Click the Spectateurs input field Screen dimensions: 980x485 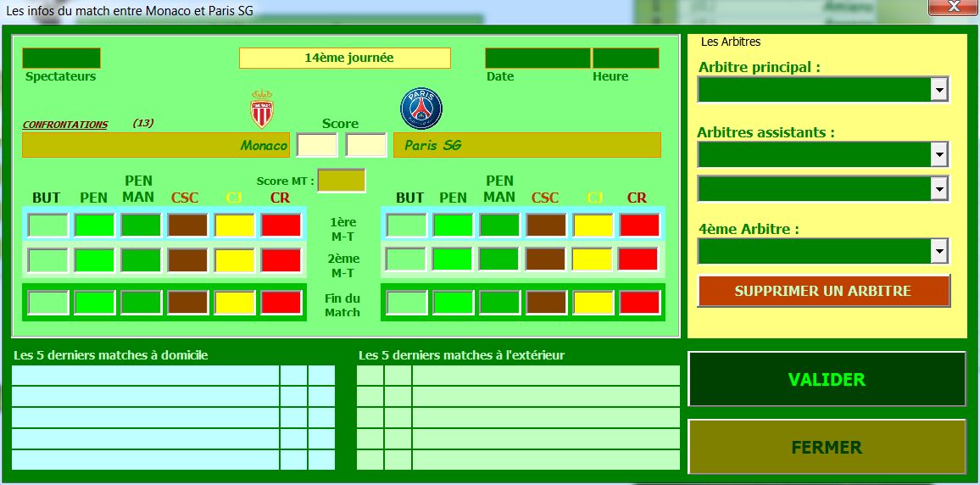(x=61, y=59)
